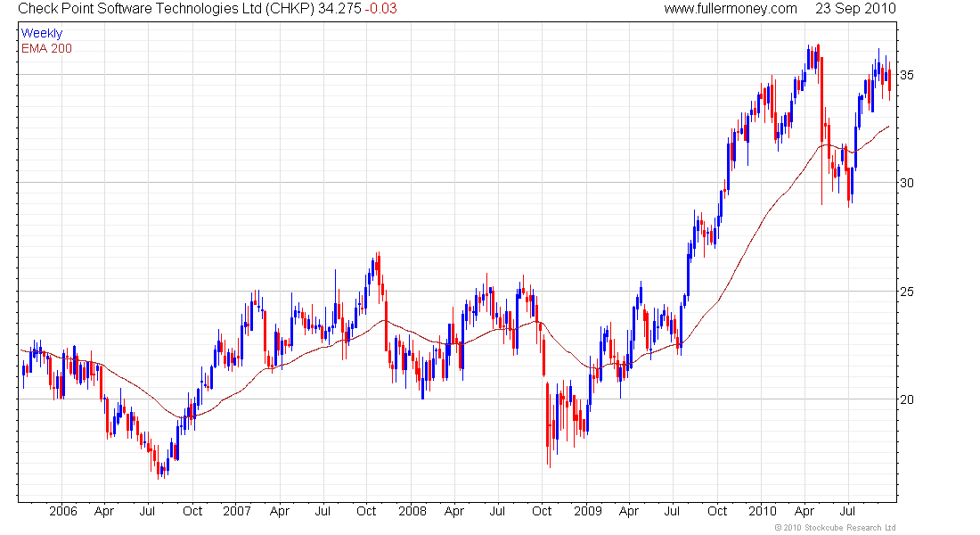Screen dimensions: 980x535
Task: Click the 2008 year label on time axis
Action: click(412, 511)
